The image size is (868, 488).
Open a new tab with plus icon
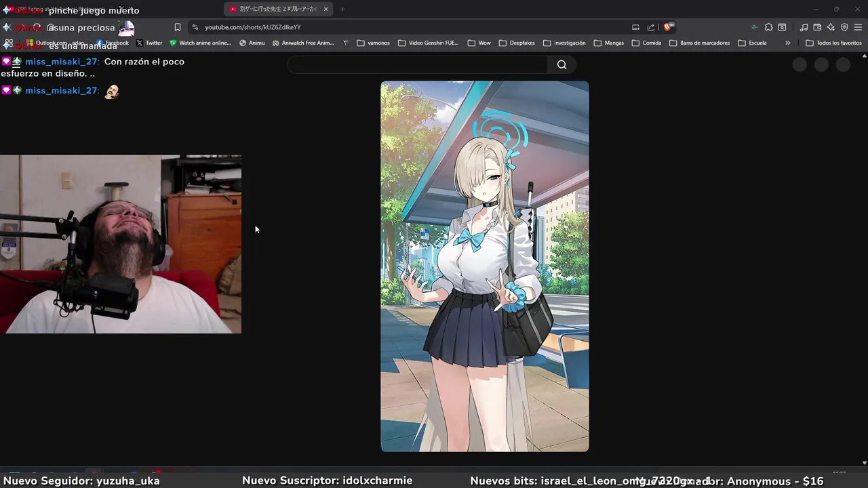click(x=342, y=9)
